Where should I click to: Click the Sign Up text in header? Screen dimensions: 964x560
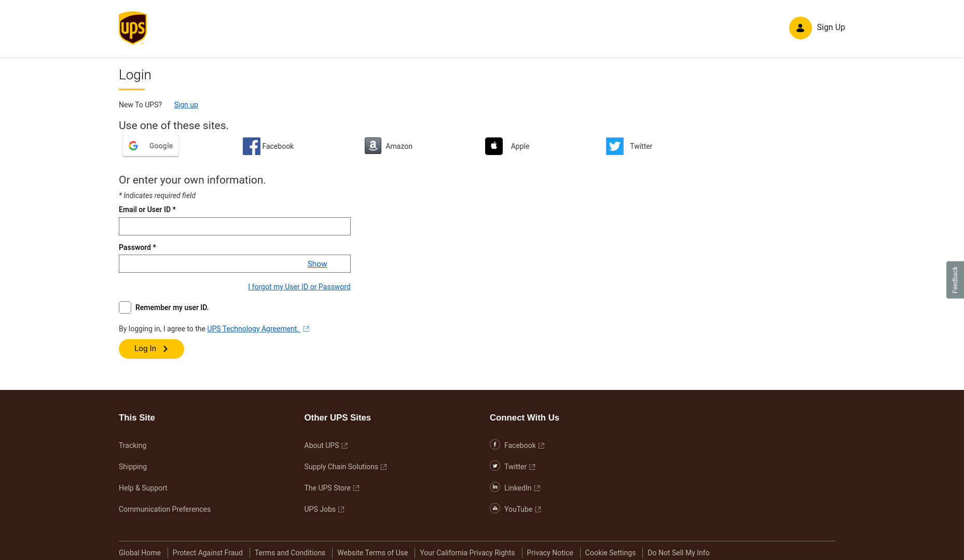tap(831, 27)
